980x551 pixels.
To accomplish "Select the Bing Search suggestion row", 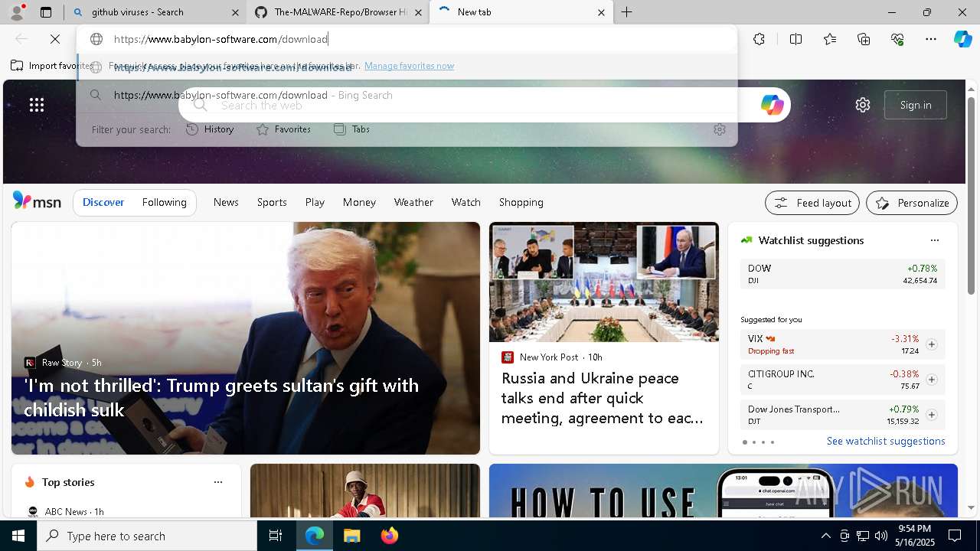I will pos(407,95).
